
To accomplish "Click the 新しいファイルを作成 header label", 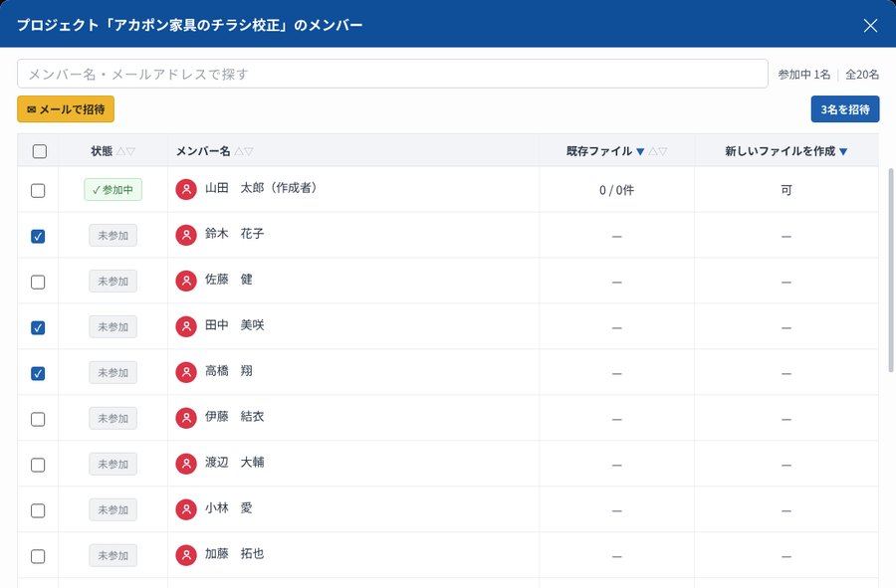I will tap(780, 151).
